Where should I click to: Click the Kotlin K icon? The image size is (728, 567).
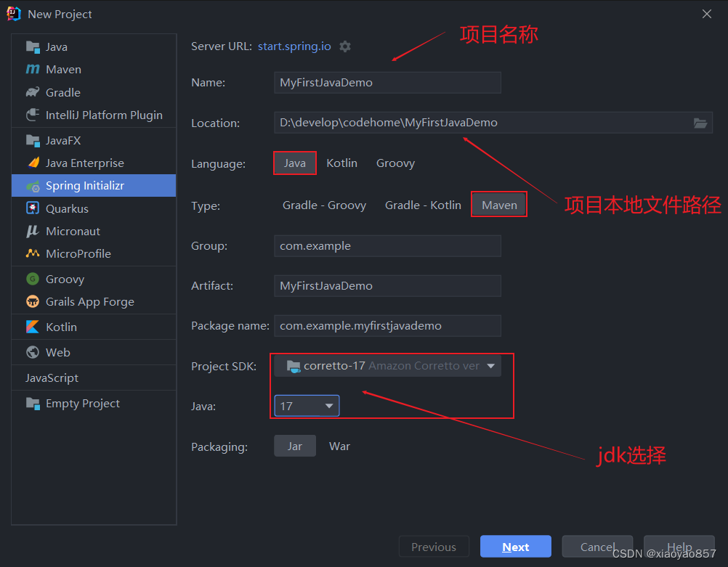tap(33, 327)
